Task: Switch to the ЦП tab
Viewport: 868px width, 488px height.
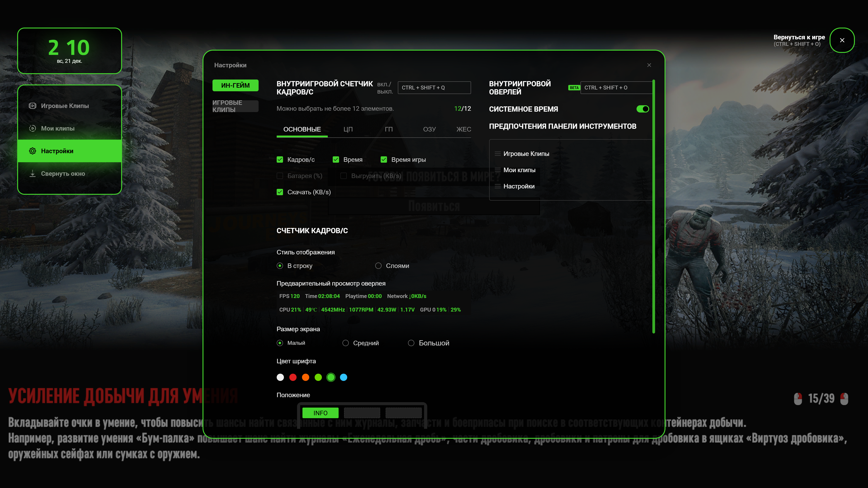Action: click(348, 129)
